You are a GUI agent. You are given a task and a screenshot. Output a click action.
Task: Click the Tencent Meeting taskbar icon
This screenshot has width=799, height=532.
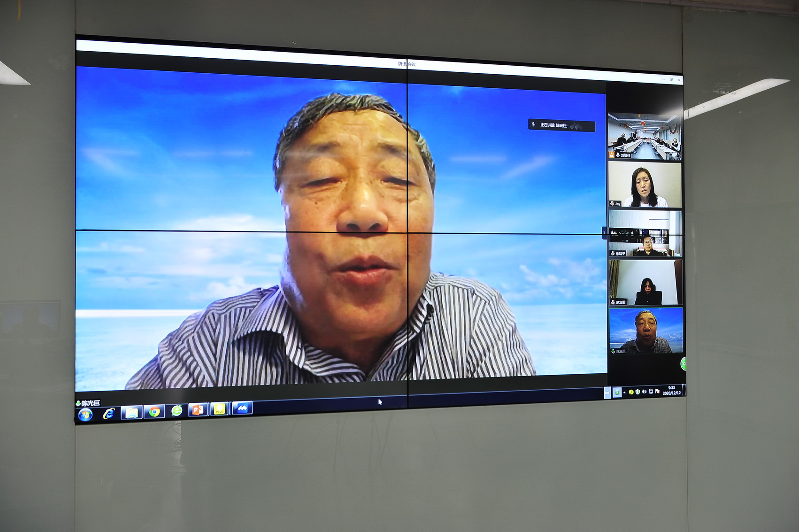coord(242,408)
